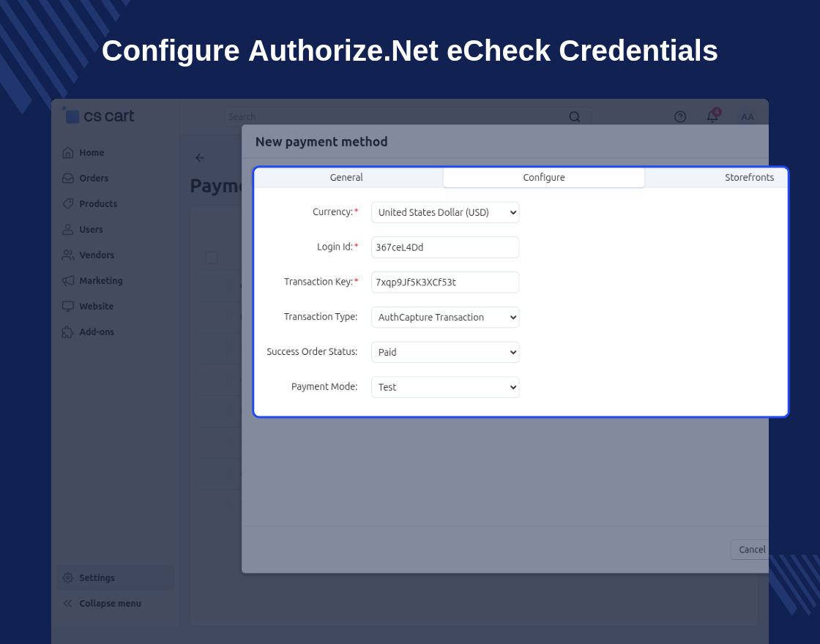
Task: Open the AA user account menu
Action: (x=748, y=116)
